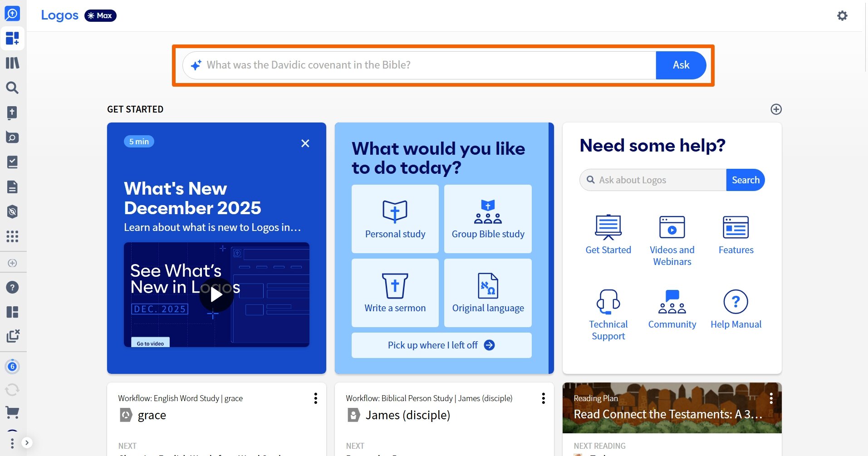Select the Group Bible study tile
The height and width of the screenshot is (456, 868).
click(x=488, y=219)
